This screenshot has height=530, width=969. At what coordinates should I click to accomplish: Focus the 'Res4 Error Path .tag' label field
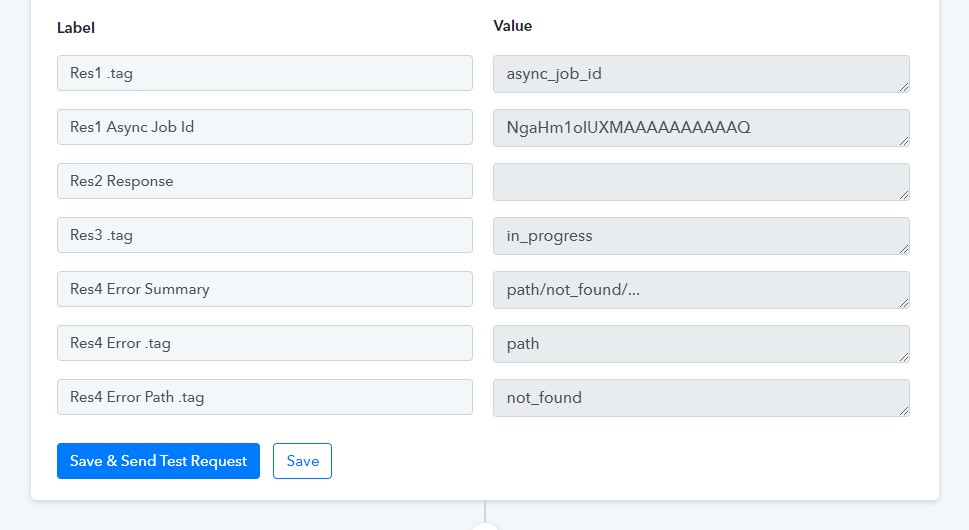click(264, 397)
